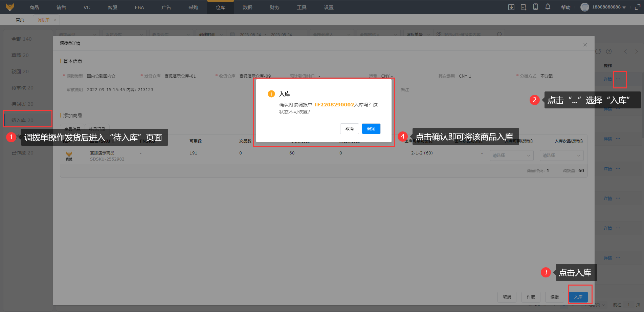Select the 待调拨 20 status filter
644x312 pixels.
[23, 104]
